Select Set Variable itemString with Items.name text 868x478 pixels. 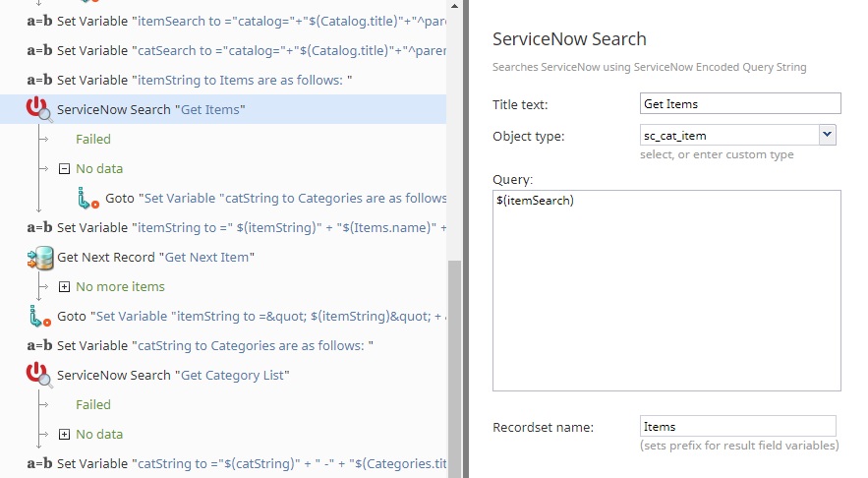[x=252, y=227]
